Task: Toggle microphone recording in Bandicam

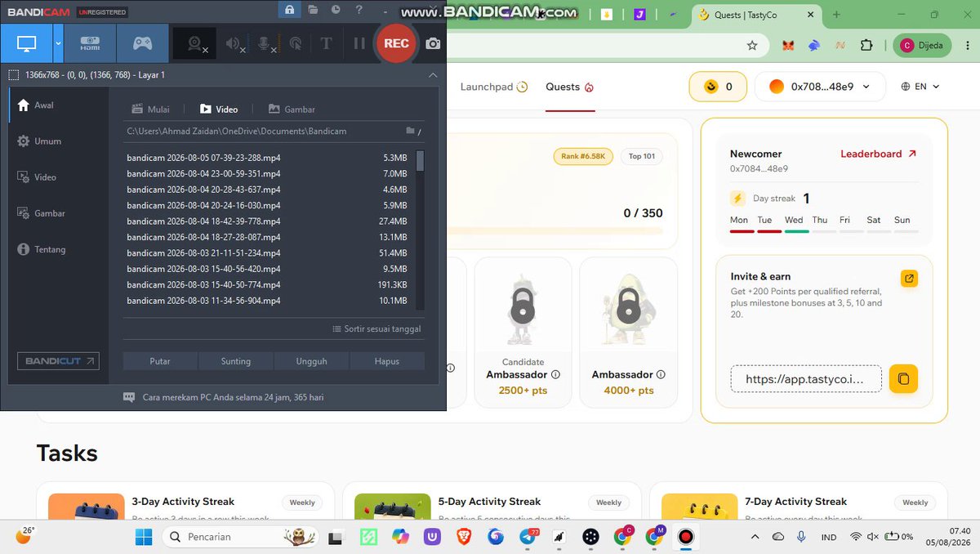Action: [266, 44]
